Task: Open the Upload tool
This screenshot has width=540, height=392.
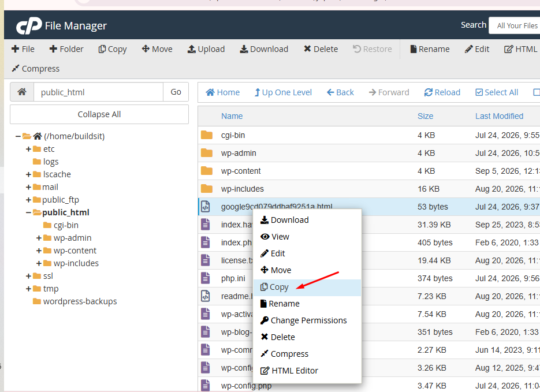Action: (206, 49)
